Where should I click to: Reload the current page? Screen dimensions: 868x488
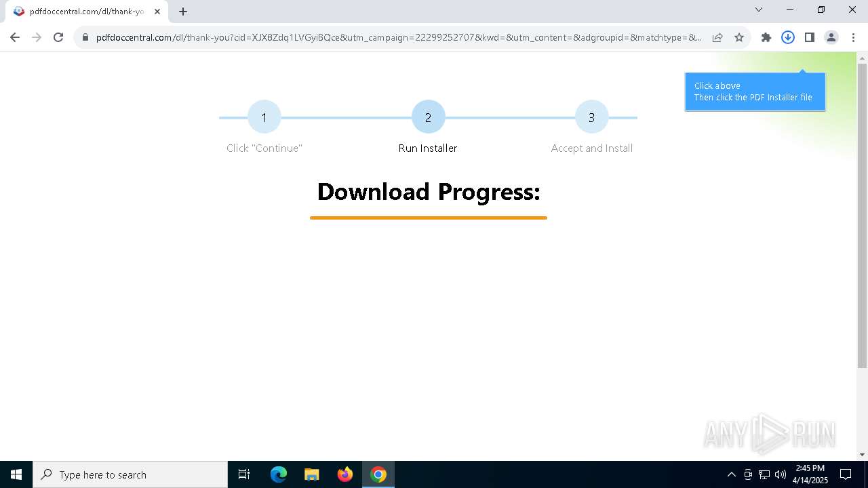pyautogui.click(x=58, y=37)
